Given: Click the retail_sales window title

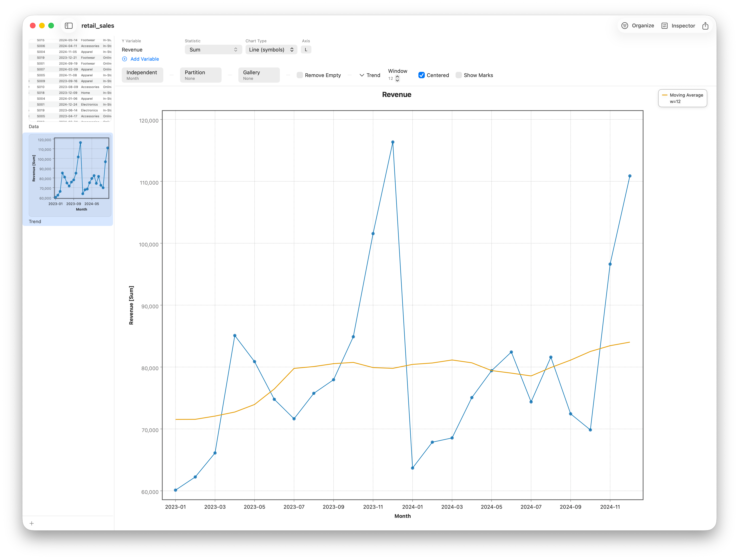Looking at the screenshot, I should point(98,26).
